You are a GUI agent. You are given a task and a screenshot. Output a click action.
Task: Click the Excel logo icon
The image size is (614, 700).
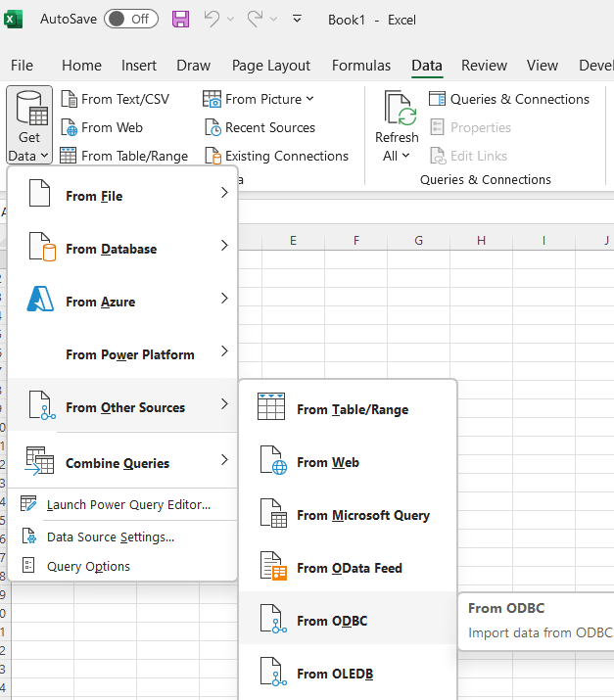pos(13,20)
